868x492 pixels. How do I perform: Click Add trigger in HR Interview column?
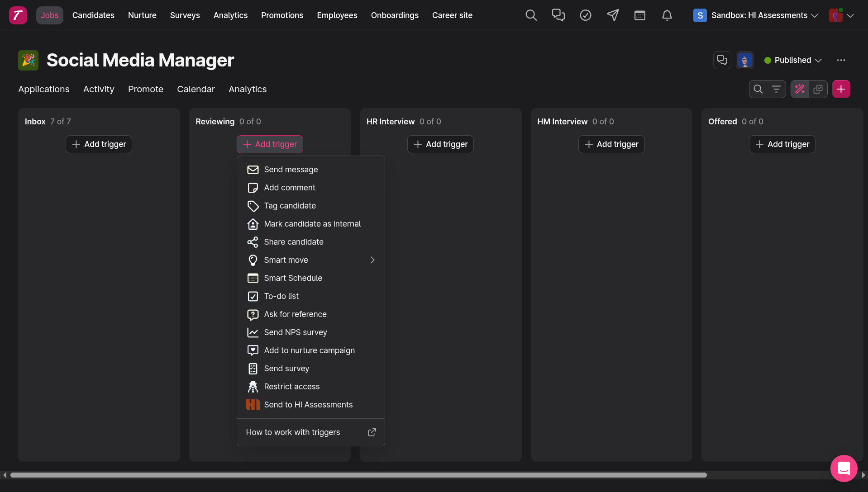[440, 144]
